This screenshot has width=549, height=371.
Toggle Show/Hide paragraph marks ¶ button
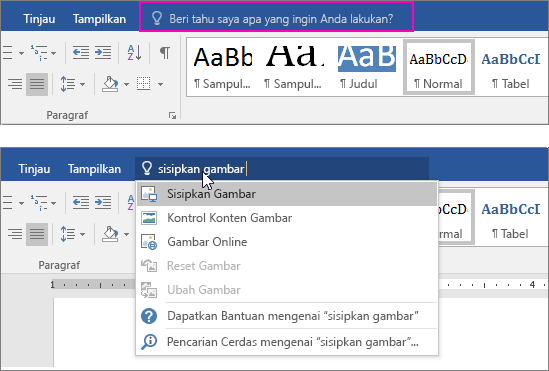[165, 52]
